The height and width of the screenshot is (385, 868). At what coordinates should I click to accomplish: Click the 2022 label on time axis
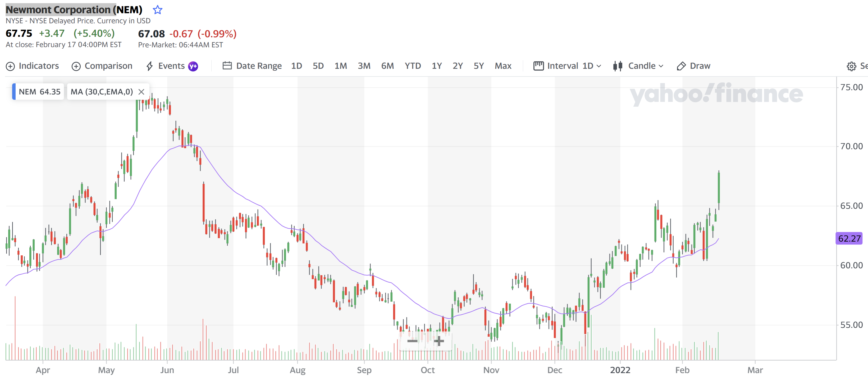click(620, 370)
